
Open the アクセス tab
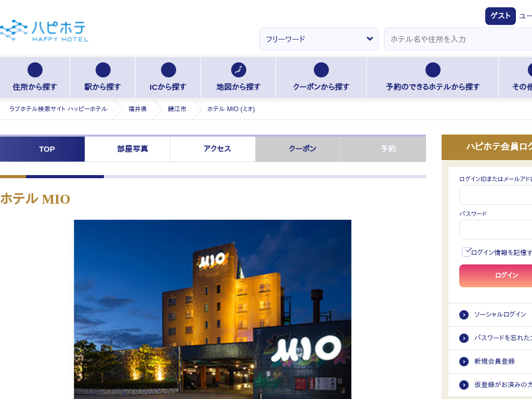tap(212, 149)
